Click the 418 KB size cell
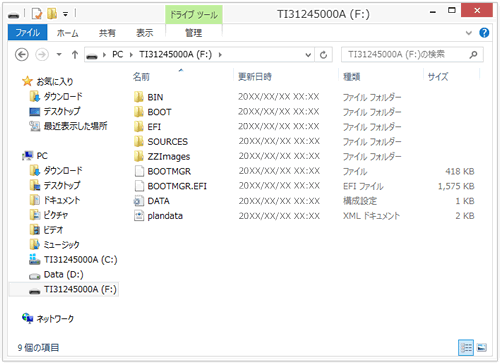 pos(460,171)
